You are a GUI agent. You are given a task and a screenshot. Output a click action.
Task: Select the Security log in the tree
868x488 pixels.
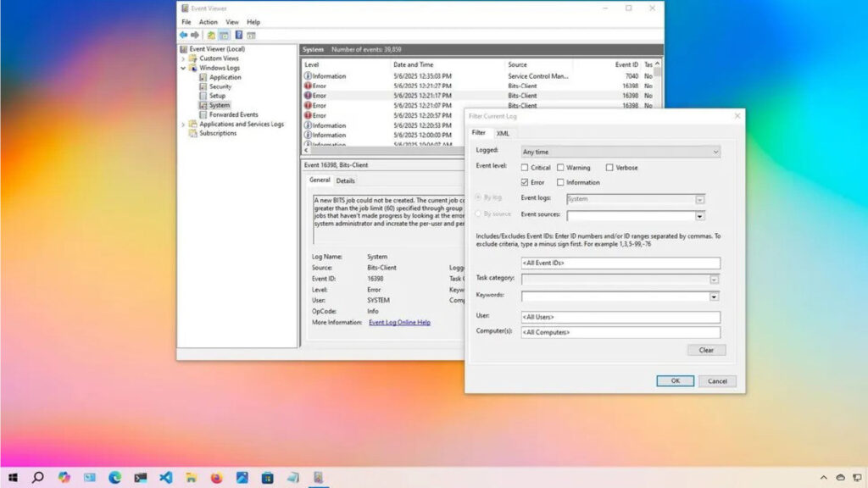coord(220,86)
